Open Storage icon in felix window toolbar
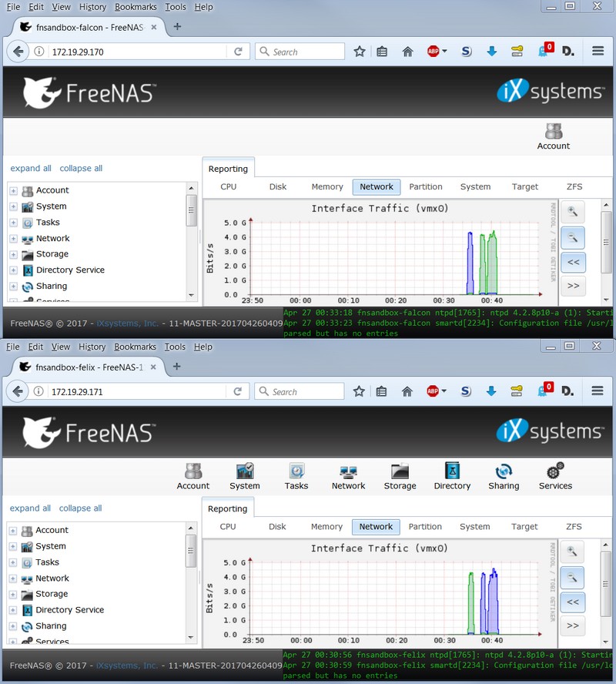 point(400,476)
